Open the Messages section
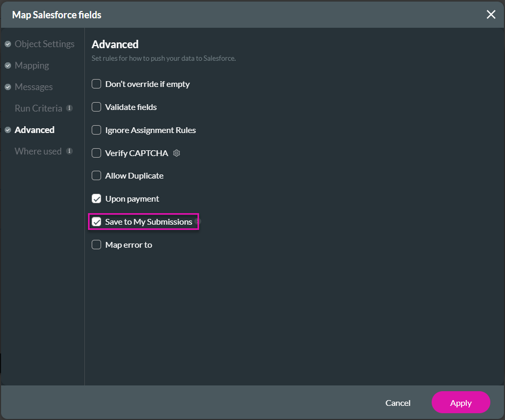Viewport: 505px width, 420px height. [x=34, y=87]
